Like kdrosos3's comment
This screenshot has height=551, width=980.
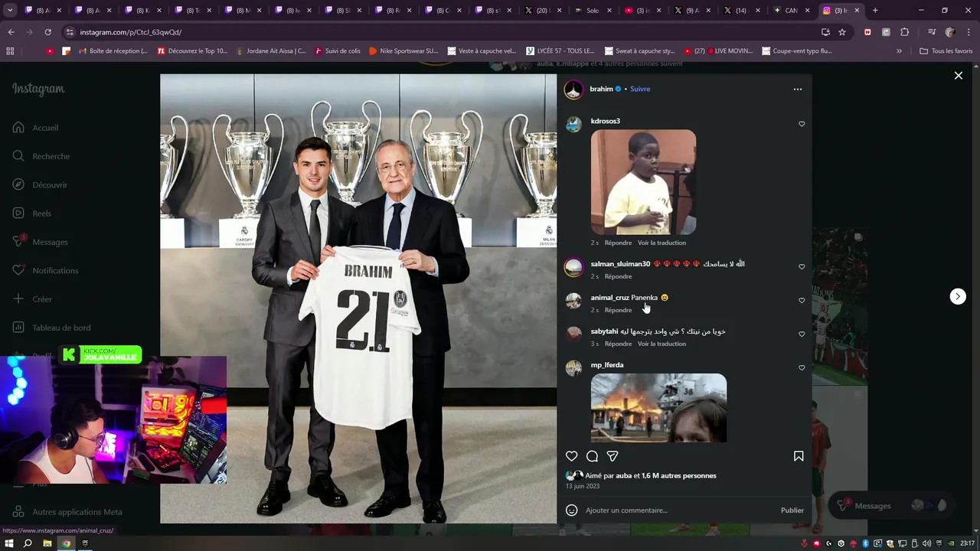tap(802, 124)
